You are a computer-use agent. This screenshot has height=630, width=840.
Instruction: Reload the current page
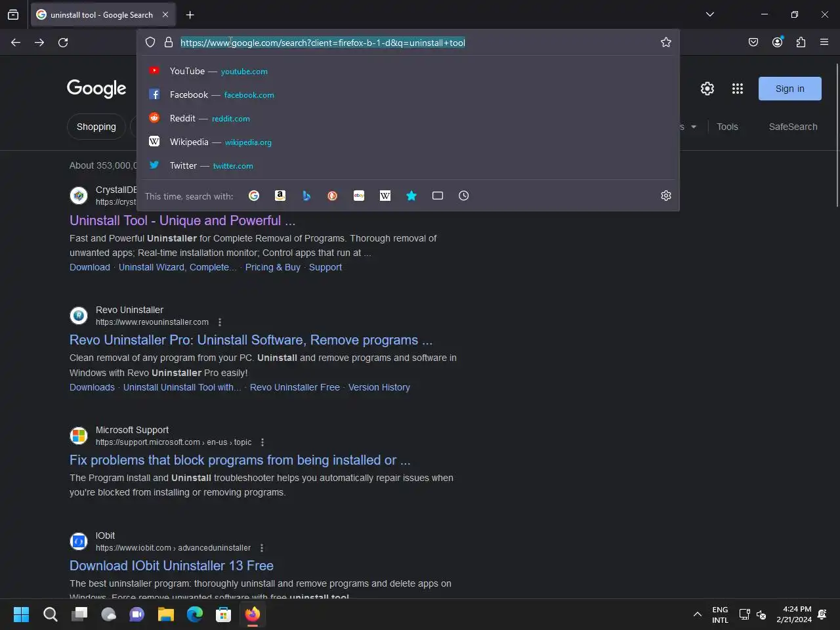[63, 43]
